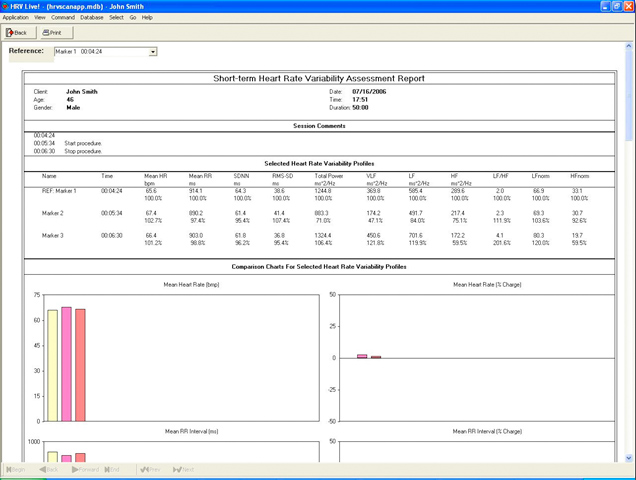Open the Database menu

point(92,17)
